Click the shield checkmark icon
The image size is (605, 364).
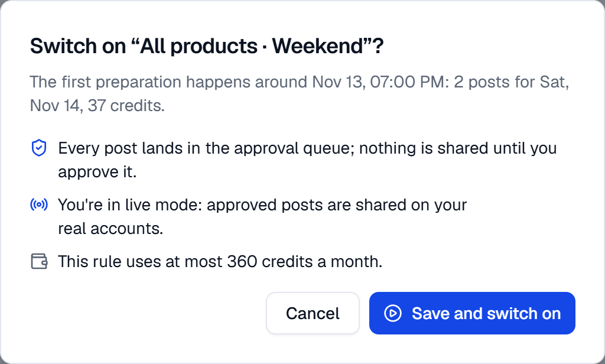coord(38,148)
